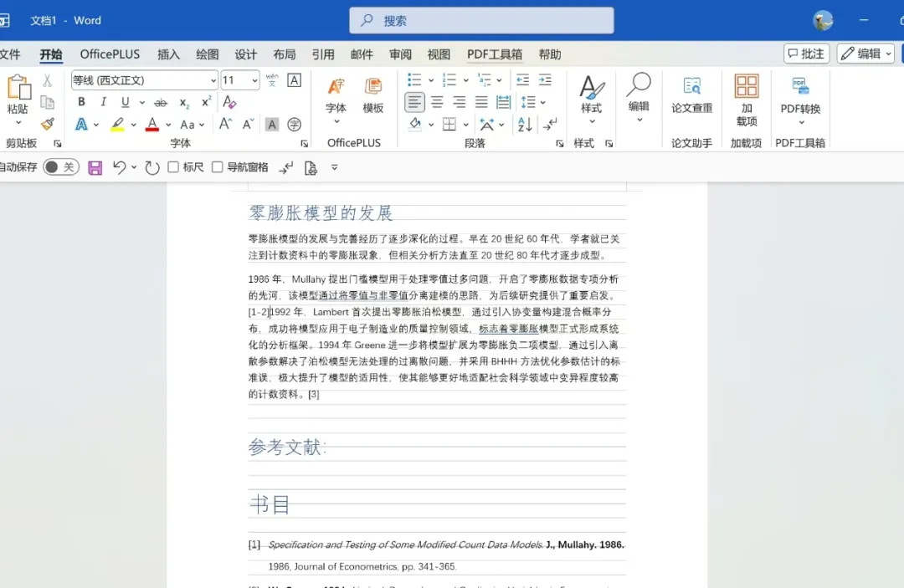The width and height of the screenshot is (904, 588).
Task: Enable the 导航窗格 navigation pane checkbox
Action: click(x=218, y=167)
